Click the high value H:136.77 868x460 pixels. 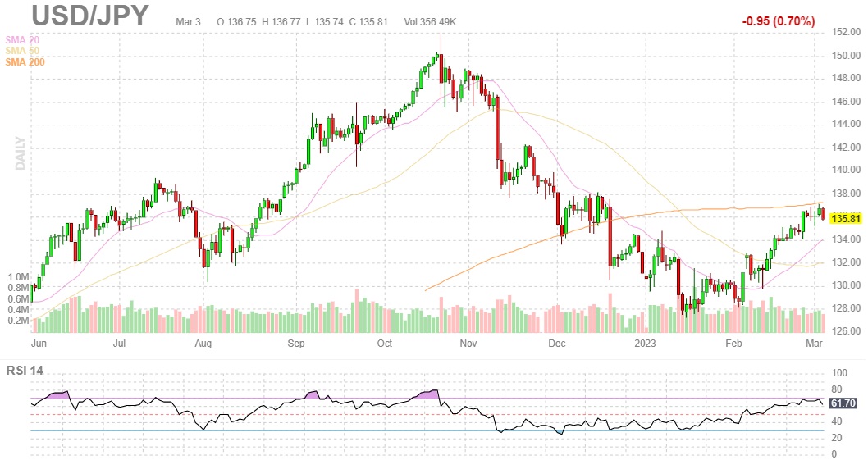pyautogui.click(x=281, y=22)
